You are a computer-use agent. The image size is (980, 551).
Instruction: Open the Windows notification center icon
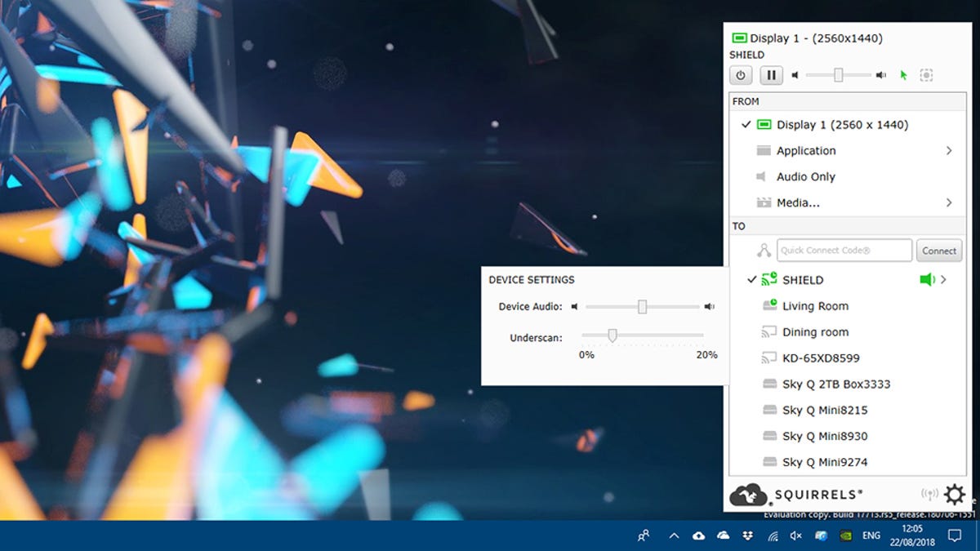pyautogui.click(x=954, y=535)
